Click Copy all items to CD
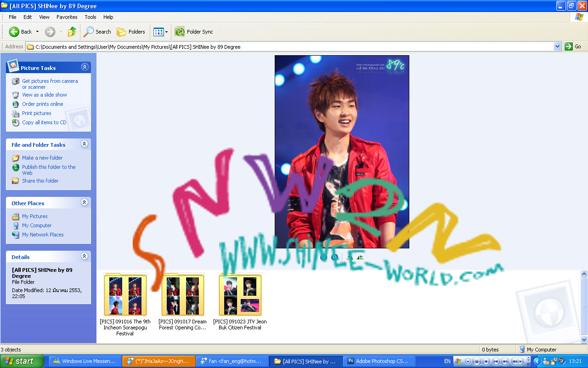The width and height of the screenshot is (588, 368). click(x=44, y=122)
